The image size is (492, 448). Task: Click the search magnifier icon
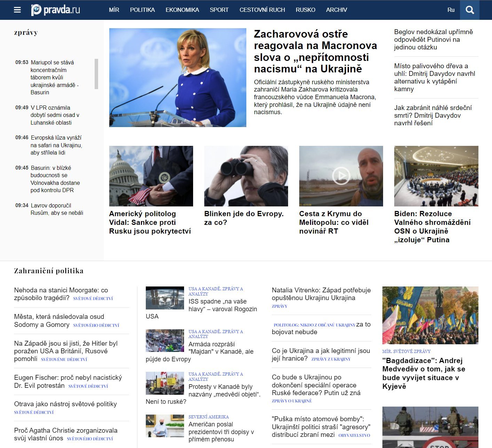pos(469,10)
